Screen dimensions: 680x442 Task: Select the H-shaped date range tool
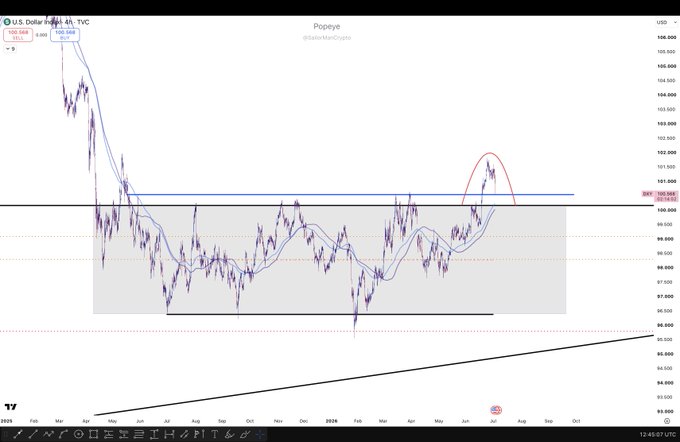coord(169,434)
